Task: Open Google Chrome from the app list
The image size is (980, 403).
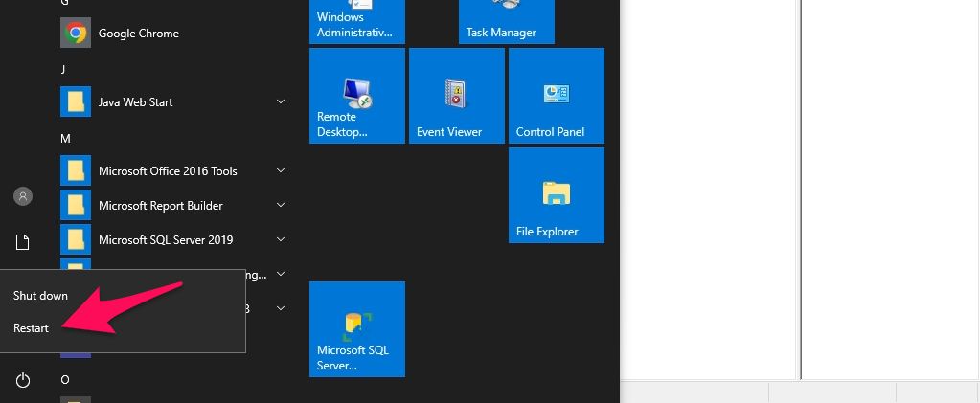Action: 139,34
